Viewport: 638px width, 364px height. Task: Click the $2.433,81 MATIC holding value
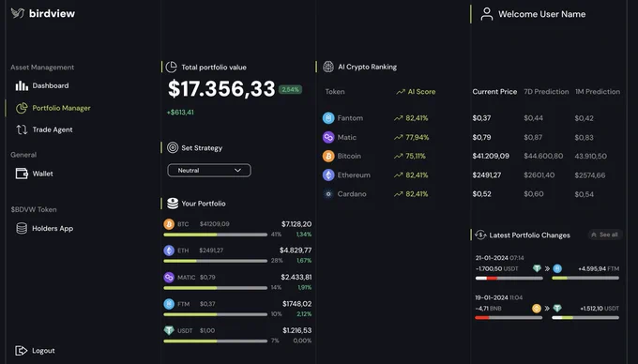tap(296, 277)
